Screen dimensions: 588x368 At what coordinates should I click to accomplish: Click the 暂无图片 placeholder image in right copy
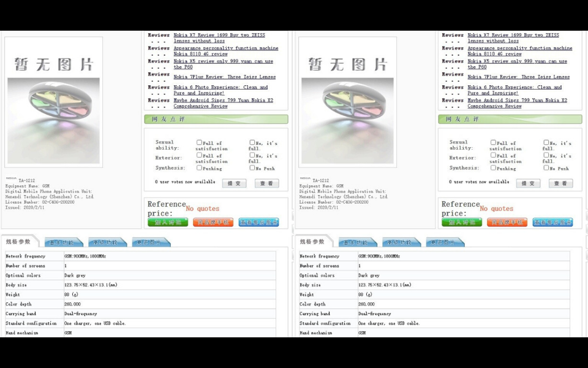[348, 102]
